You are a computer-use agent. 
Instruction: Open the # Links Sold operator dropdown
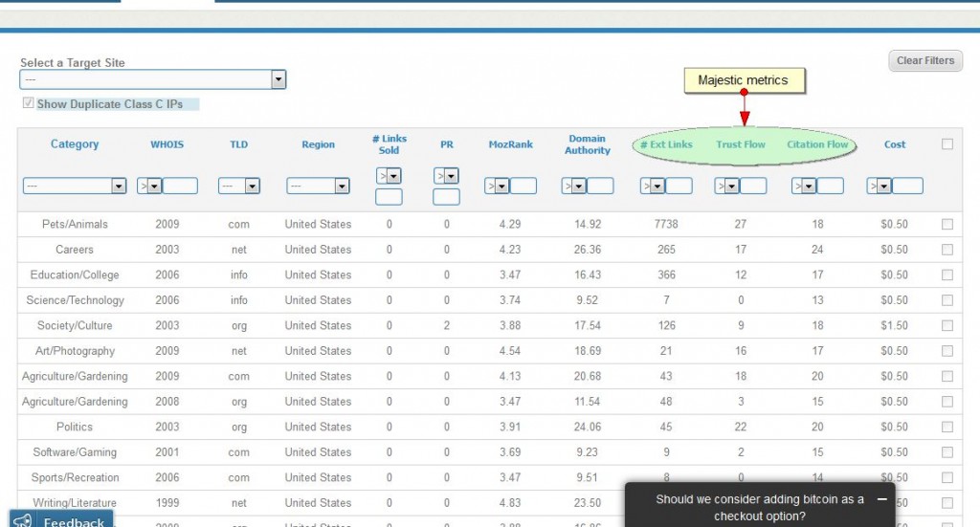[389, 176]
